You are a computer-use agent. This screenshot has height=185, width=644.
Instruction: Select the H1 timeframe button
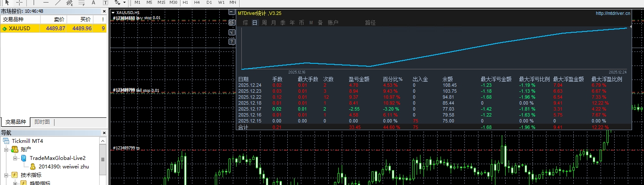[x=185, y=2]
